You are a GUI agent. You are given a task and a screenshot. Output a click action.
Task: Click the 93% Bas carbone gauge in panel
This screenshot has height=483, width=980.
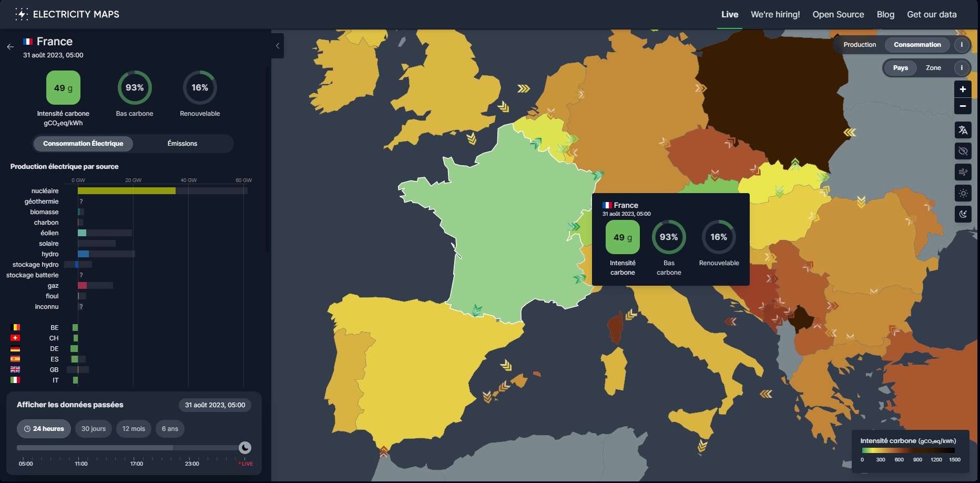135,88
